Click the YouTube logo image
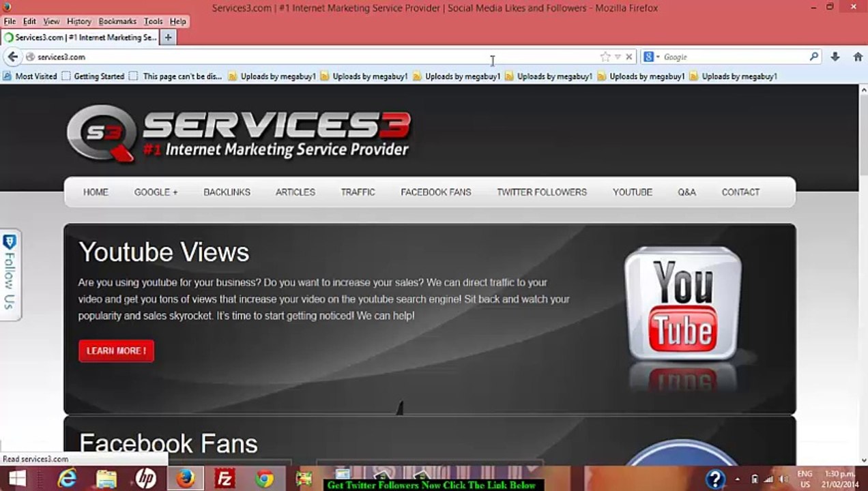The image size is (868, 491). pyautogui.click(x=683, y=303)
